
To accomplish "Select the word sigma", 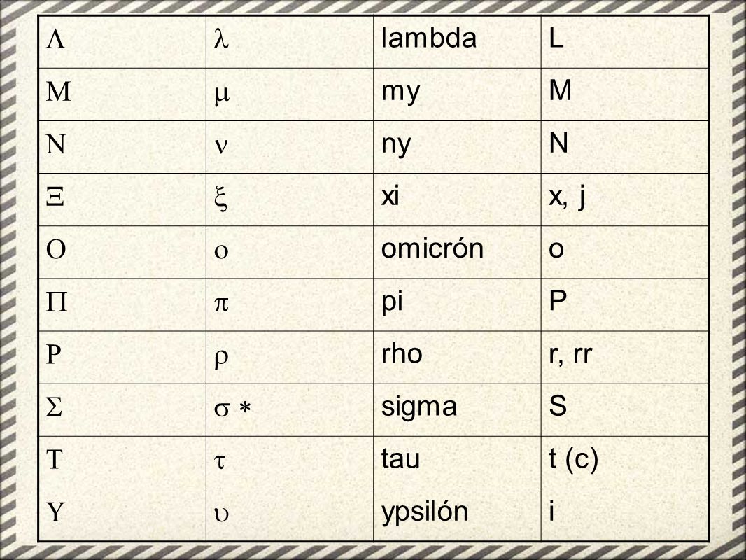I will click(x=418, y=407).
